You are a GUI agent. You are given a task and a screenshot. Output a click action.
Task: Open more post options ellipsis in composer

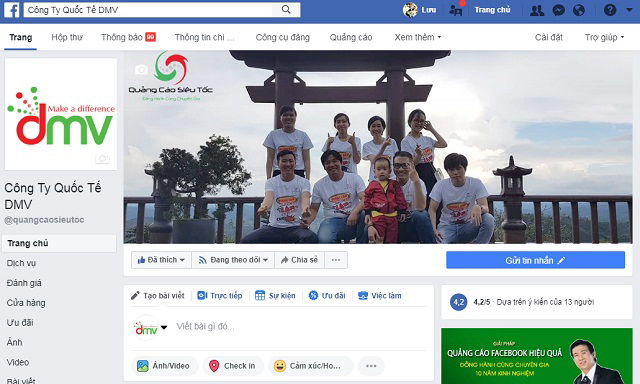[x=371, y=366]
